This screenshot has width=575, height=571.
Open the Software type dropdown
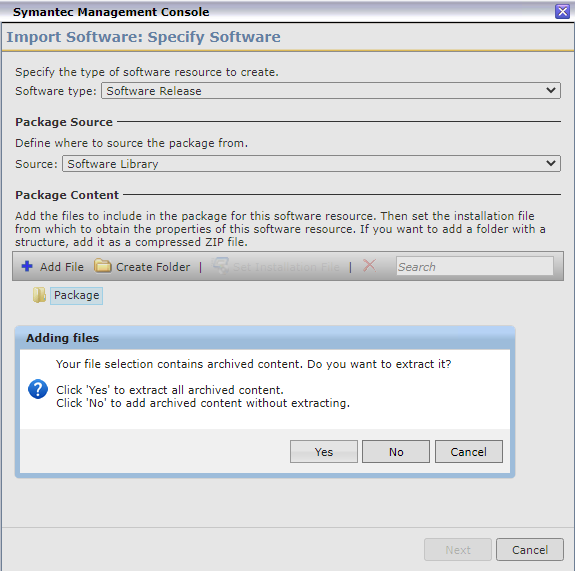coord(331,91)
